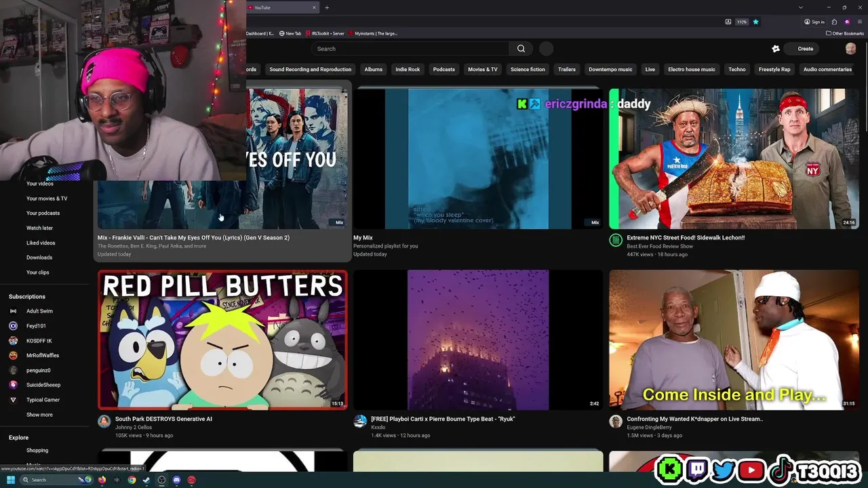
Task: Select the Albums filter chip
Action: point(374,69)
